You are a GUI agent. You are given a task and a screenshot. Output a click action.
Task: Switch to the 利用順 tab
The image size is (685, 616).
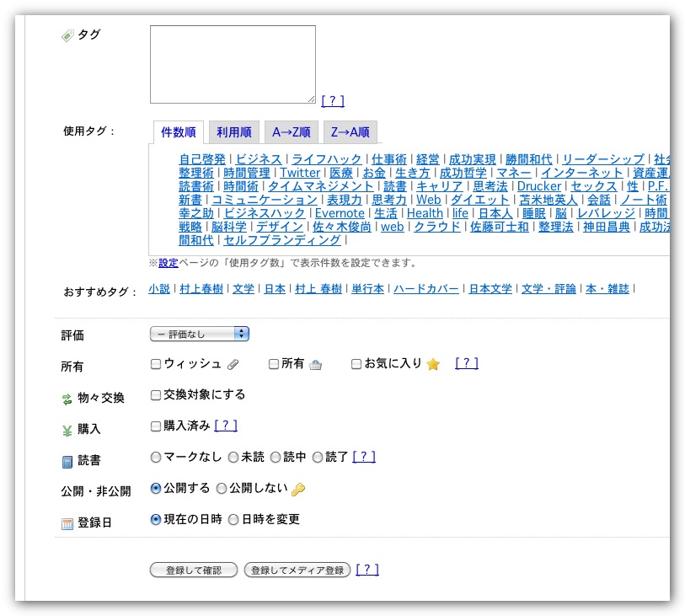coord(233,132)
